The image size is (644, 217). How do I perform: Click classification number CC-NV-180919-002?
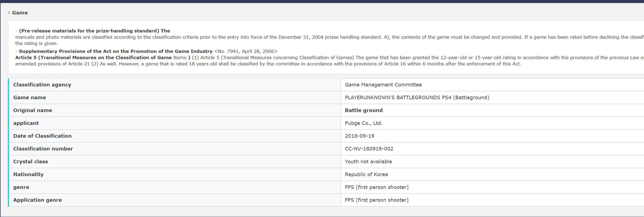369,149
